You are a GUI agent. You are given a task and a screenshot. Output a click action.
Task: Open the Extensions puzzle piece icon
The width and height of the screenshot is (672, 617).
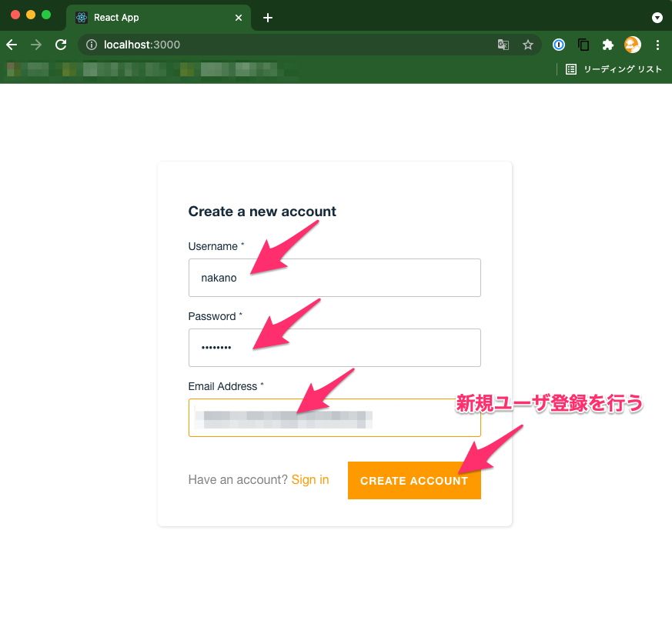click(608, 45)
